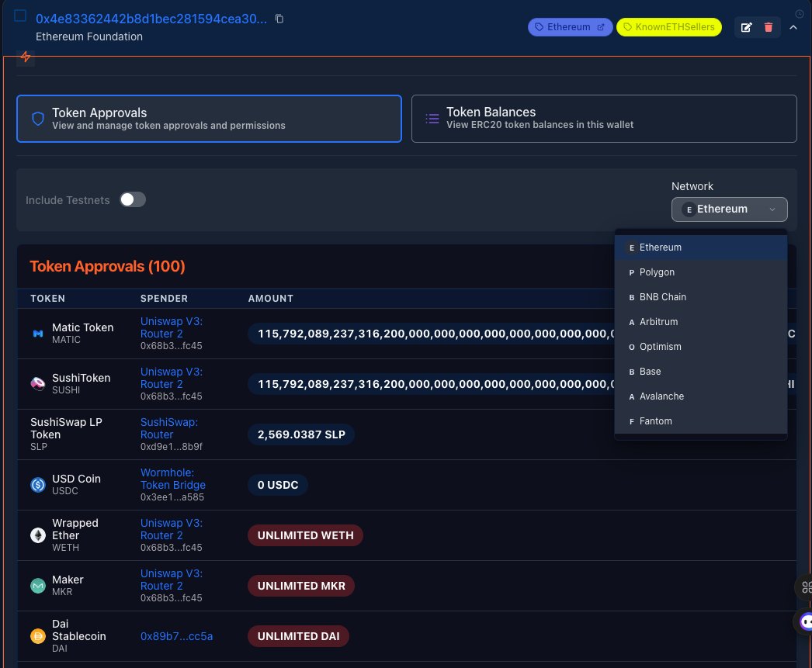This screenshot has width=812, height=668.
Task: Open the chat bubble widget icon
Action: (x=805, y=621)
